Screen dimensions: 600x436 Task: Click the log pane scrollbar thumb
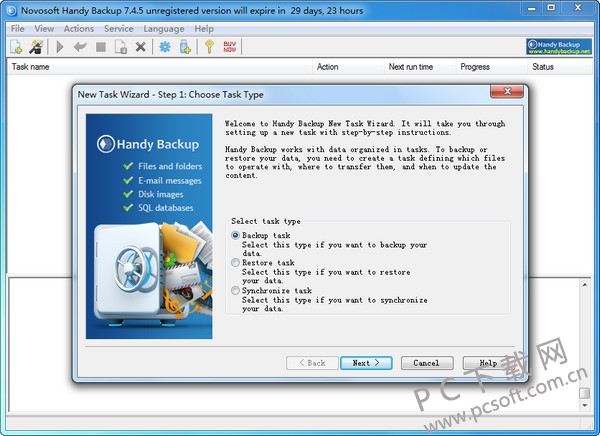[x=585, y=393]
